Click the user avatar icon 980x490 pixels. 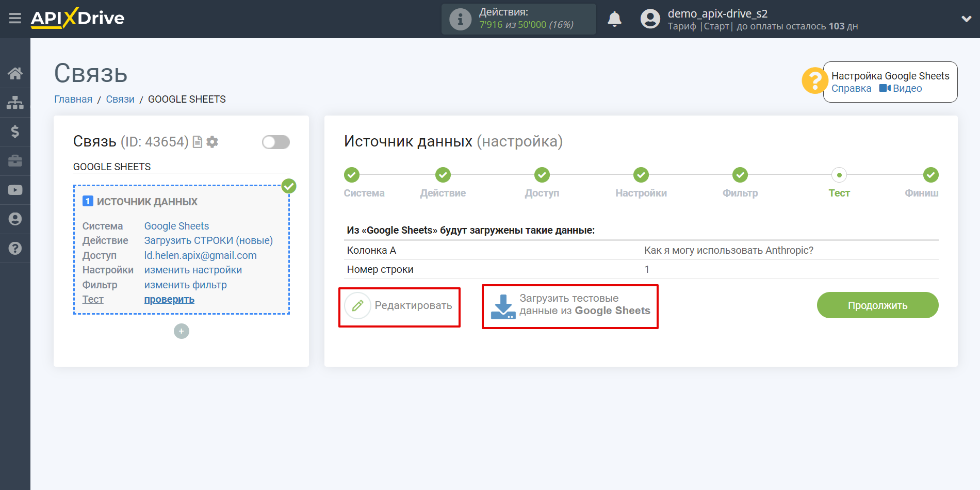tap(650, 19)
